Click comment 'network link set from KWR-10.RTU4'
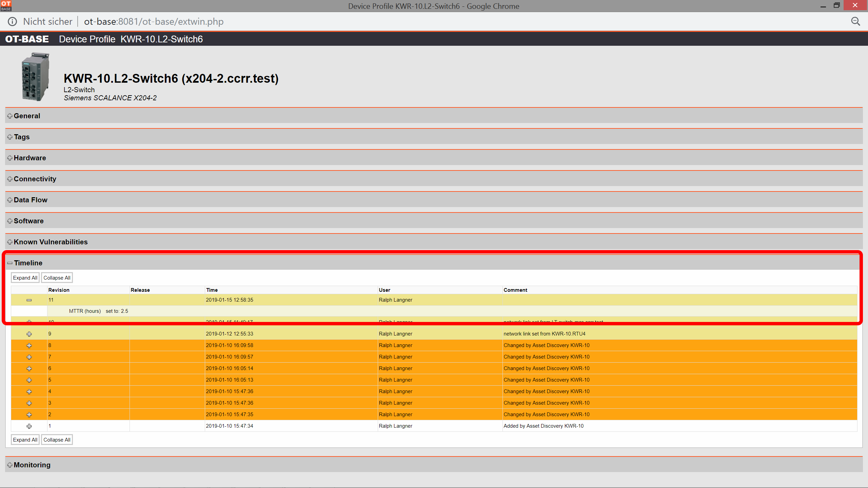This screenshot has width=868, height=488. pos(545,334)
